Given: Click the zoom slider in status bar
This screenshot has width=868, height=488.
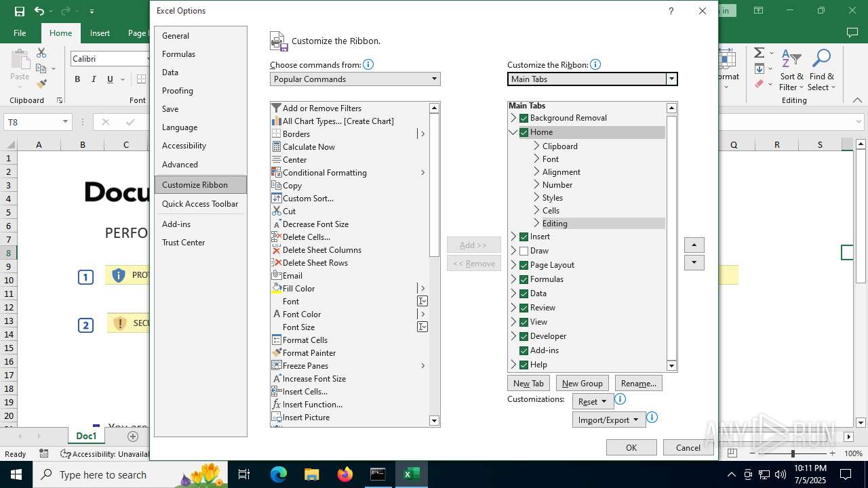Looking at the screenshot, I should 793,453.
